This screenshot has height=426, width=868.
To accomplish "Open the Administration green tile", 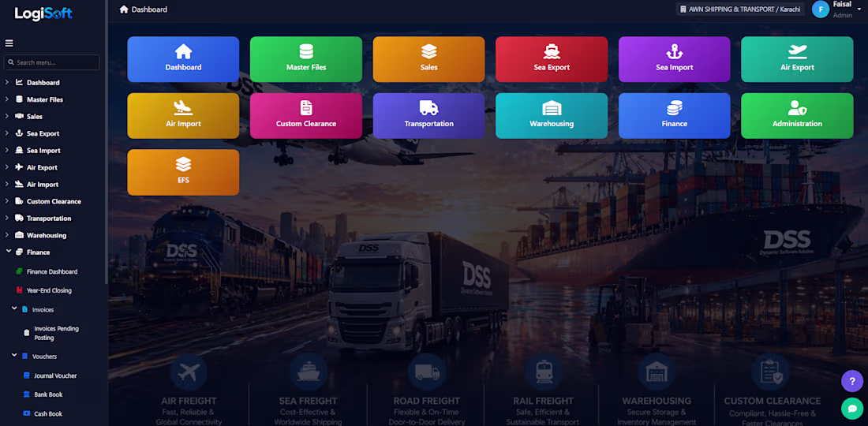I will (x=797, y=116).
